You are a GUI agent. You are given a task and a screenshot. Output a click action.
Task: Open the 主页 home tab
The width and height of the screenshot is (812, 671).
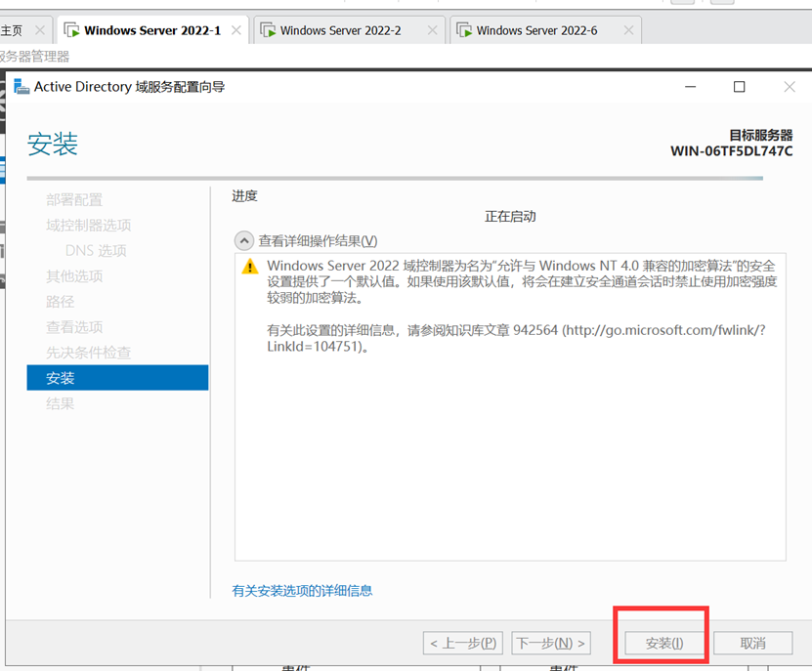click(11, 30)
